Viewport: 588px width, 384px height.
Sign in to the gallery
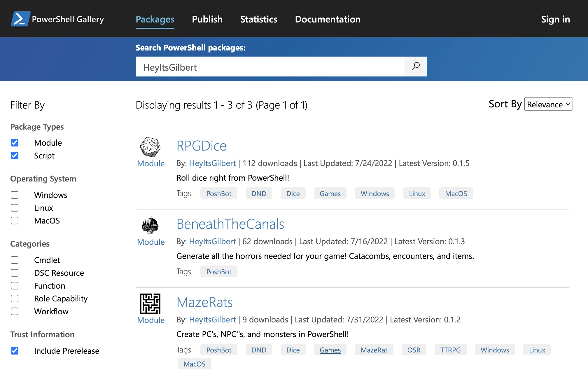(555, 19)
